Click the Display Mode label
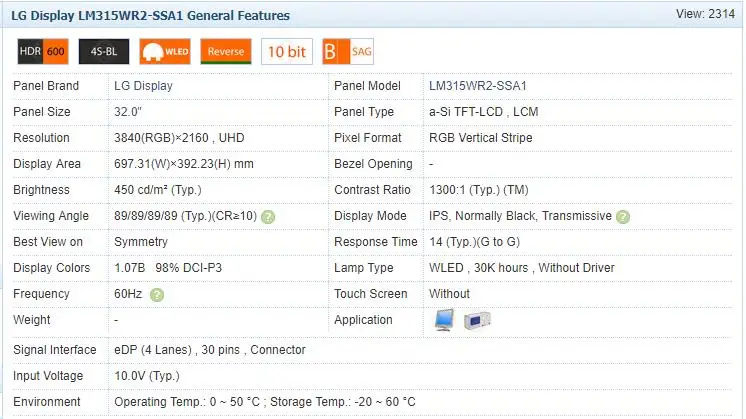Screen dimensions: 746x419 pos(370,216)
